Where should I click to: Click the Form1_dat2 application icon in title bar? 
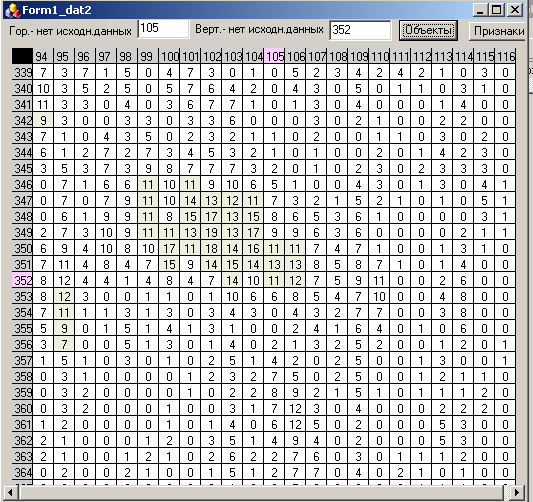pos(13,10)
